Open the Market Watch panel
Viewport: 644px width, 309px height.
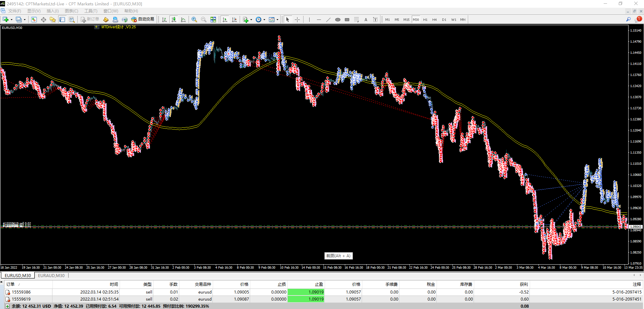pos(34,20)
